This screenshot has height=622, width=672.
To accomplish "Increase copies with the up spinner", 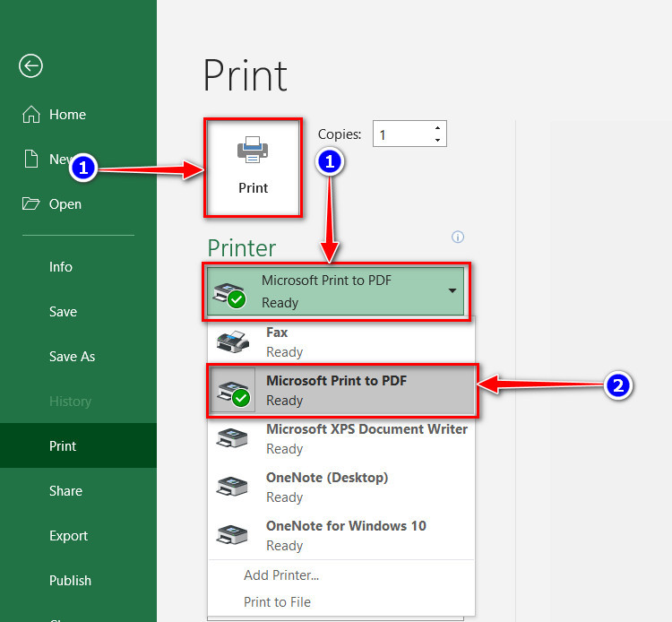I will tap(437, 128).
